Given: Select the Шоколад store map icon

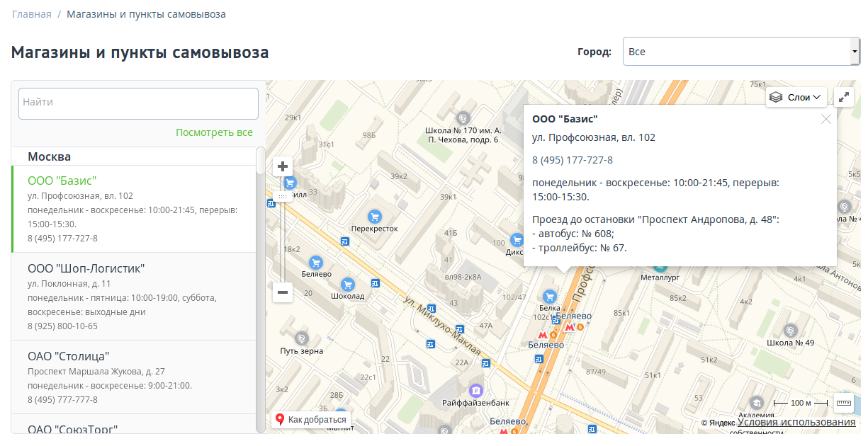Looking at the screenshot, I should pyautogui.click(x=347, y=285).
